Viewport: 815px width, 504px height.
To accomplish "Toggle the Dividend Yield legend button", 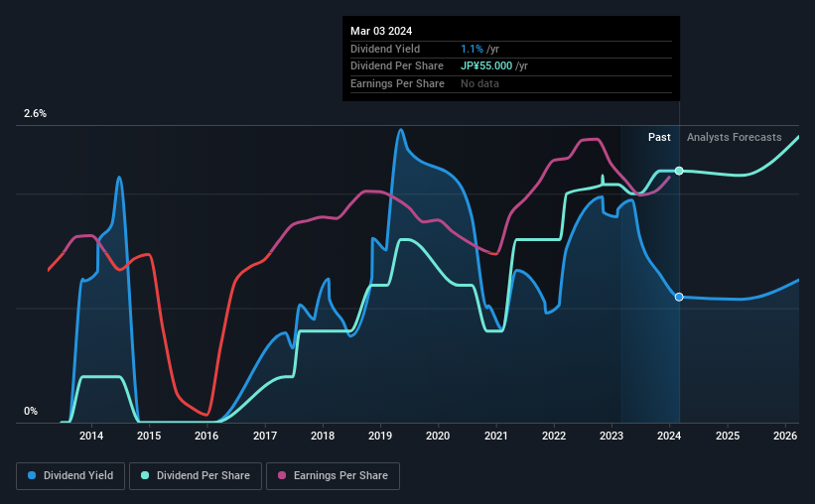I will tap(70, 476).
